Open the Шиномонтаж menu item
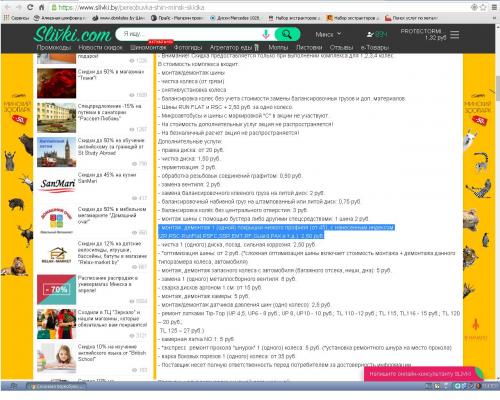This screenshot has width=500, height=400. coord(148,47)
